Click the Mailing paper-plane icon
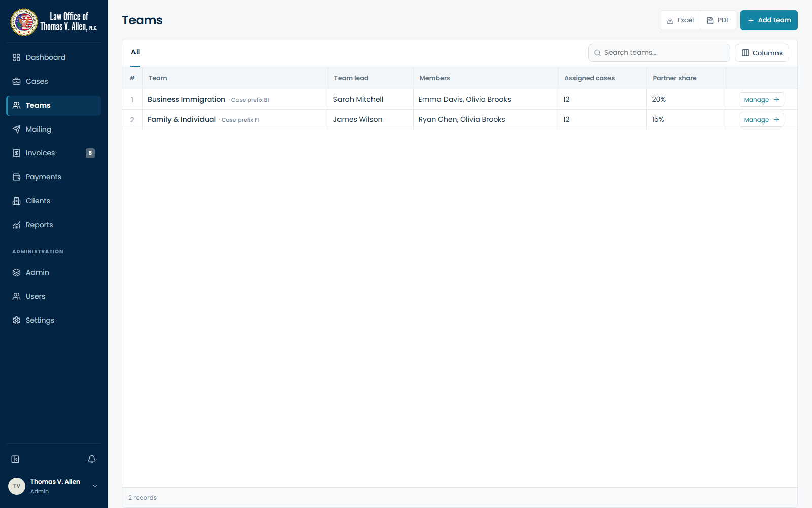Screen dimensions: 812x508 (16, 129)
